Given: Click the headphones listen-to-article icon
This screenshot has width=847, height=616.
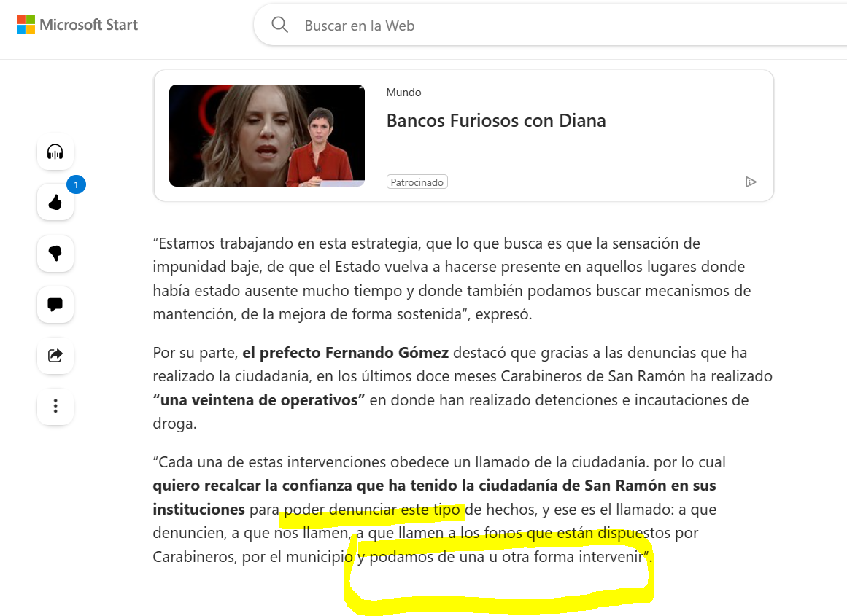Looking at the screenshot, I should pos(55,152).
